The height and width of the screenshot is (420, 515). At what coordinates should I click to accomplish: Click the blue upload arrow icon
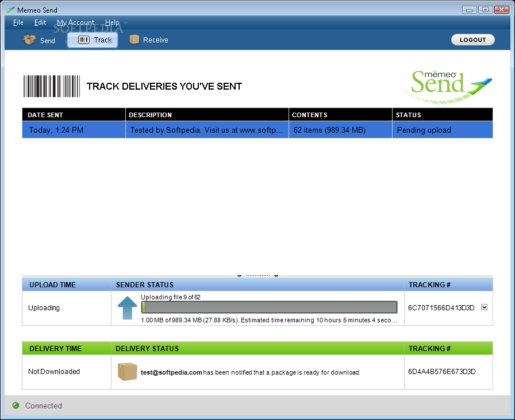127,308
